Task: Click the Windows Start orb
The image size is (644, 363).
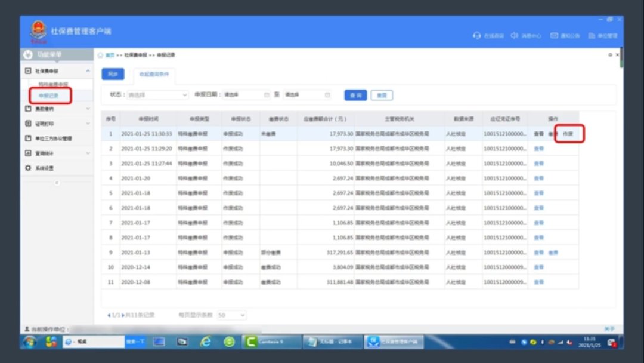Action: click(x=29, y=342)
